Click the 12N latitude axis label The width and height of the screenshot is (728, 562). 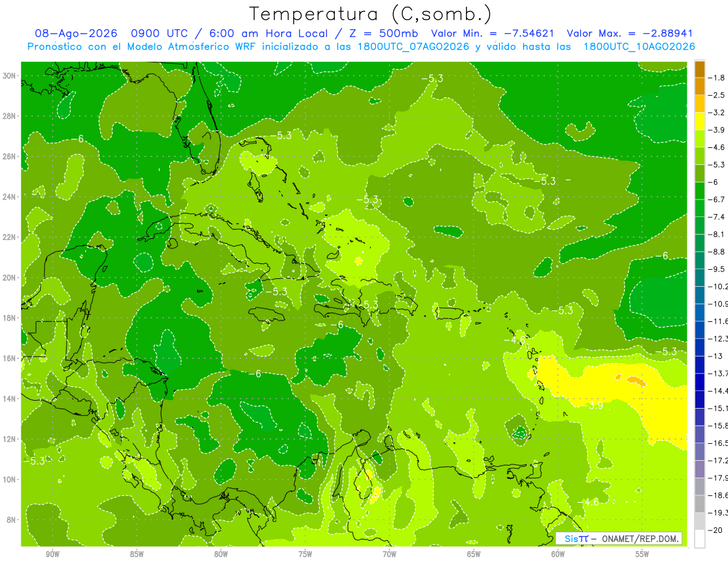tap(9, 439)
